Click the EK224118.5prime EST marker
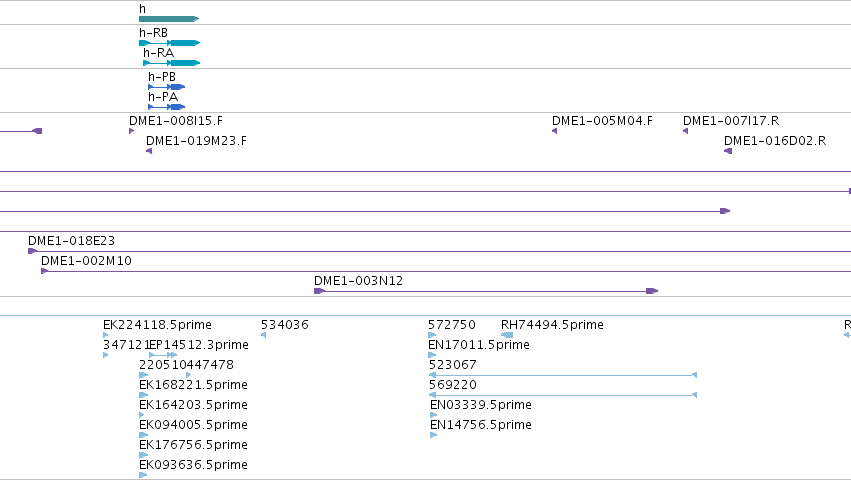This screenshot has height=480, width=851. [105, 335]
